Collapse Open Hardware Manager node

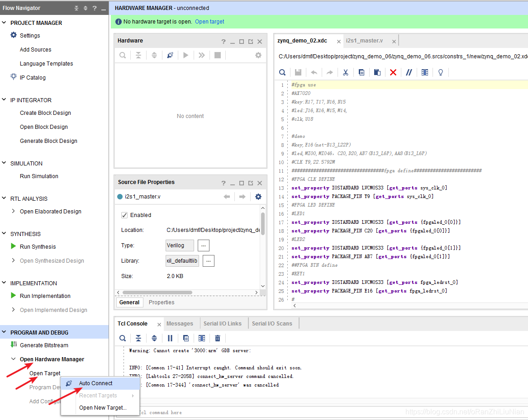tap(14, 359)
